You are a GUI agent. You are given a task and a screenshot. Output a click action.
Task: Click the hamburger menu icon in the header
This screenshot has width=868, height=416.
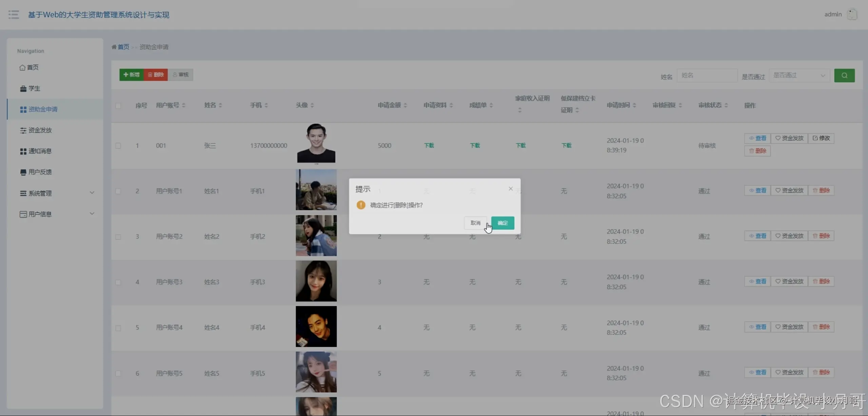(14, 15)
